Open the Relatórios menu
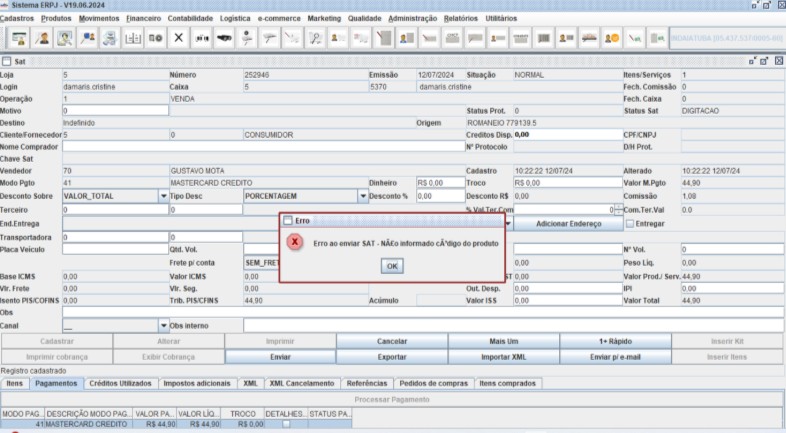 point(461,19)
